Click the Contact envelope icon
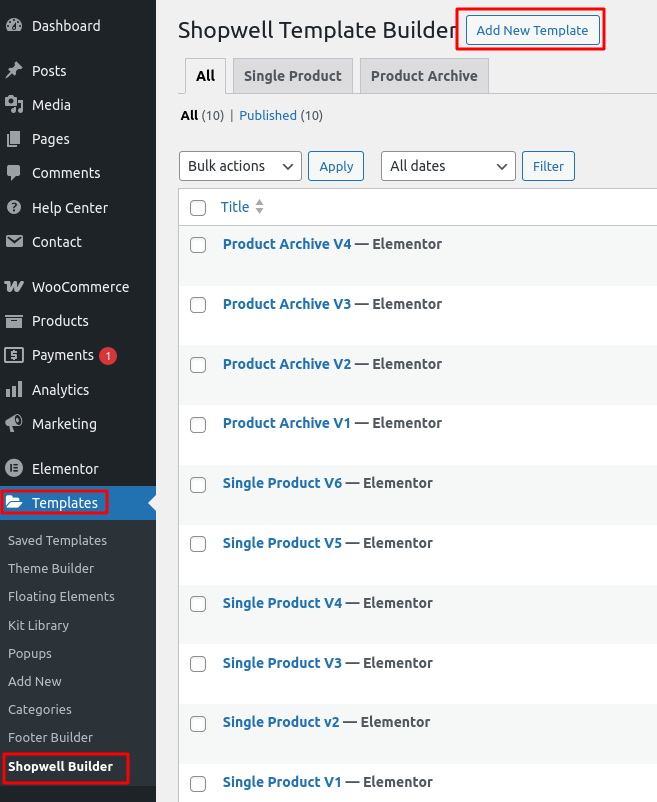657x802 pixels. (x=14, y=241)
